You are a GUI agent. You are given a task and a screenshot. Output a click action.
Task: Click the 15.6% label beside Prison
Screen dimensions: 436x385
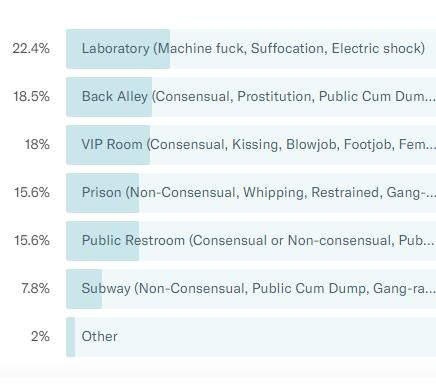pyautogui.click(x=32, y=193)
